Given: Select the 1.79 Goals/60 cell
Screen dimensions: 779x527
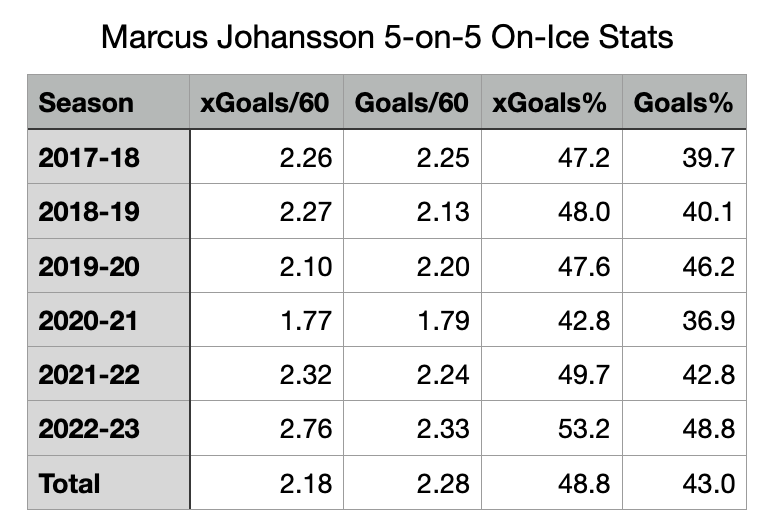Looking at the screenshot, I should pyautogui.click(x=441, y=321).
